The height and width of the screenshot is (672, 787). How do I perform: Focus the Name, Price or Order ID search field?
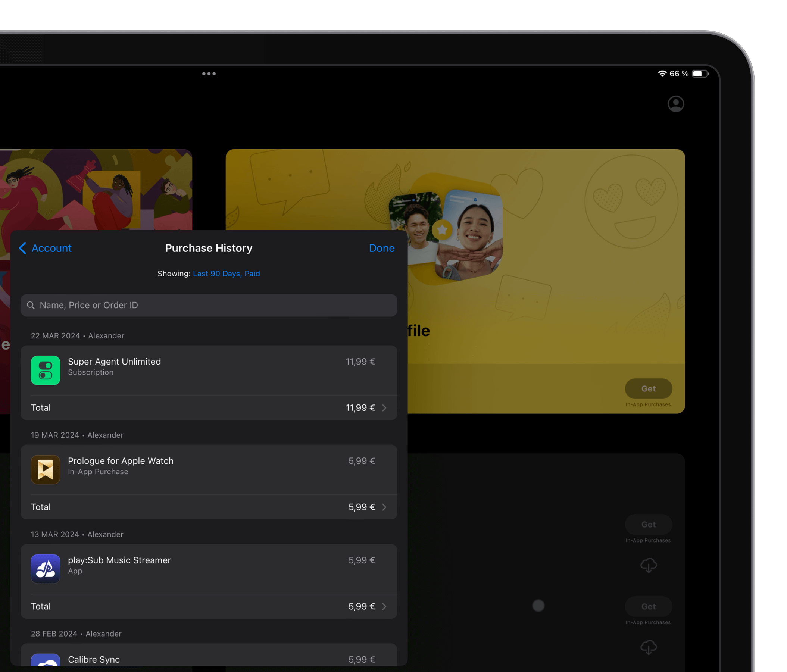pos(209,305)
